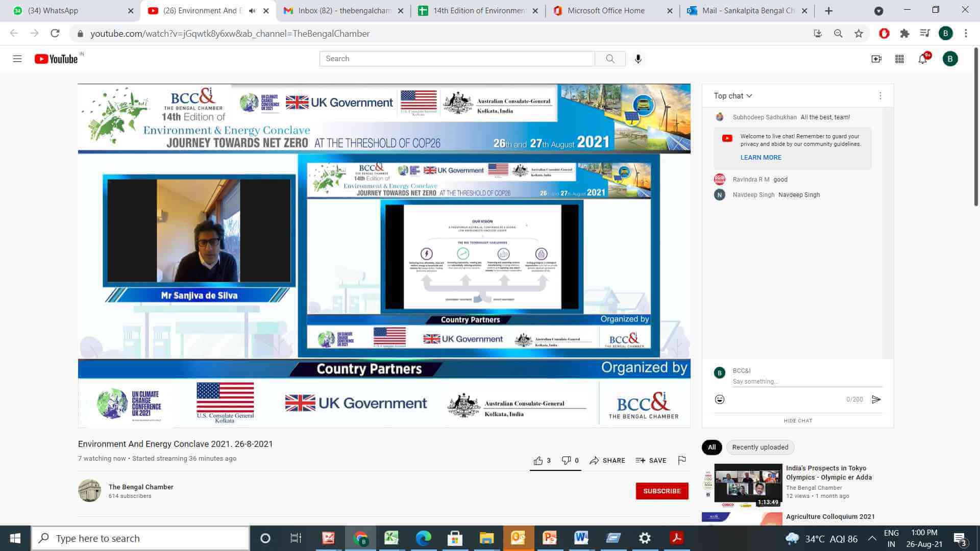Subscribe to The Bengal Chamber
The width and height of the screenshot is (980, 551).
662,491
